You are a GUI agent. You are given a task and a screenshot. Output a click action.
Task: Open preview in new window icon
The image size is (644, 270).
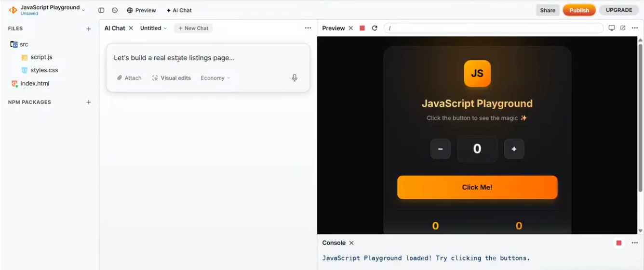tap(623, 28)
